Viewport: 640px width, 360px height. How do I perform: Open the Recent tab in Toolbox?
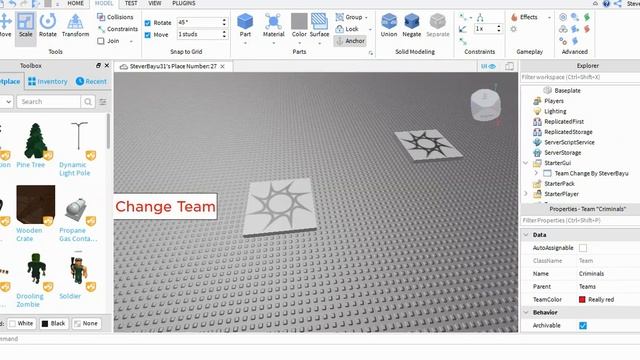91,81
